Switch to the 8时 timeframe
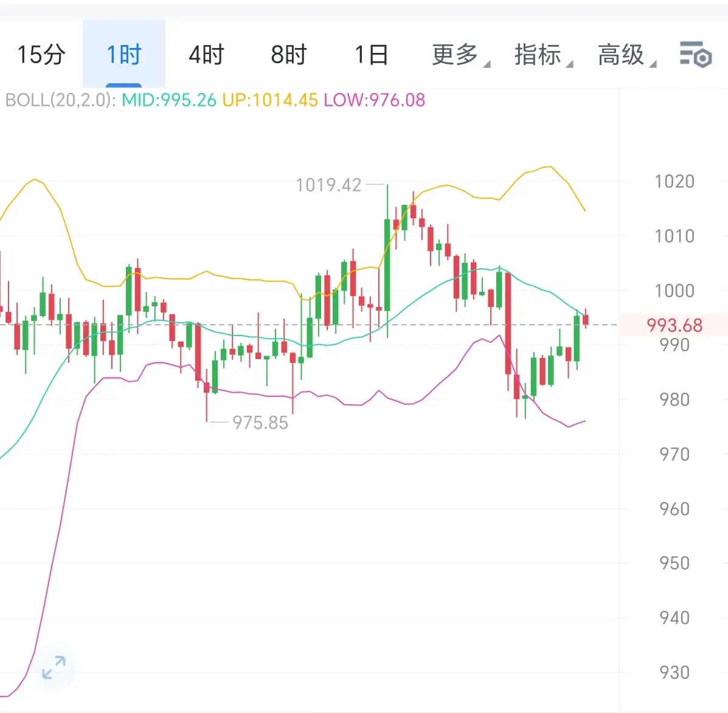The width and height of the screenshot is (728, 713). pyautogui.click(x=289, y=55)
